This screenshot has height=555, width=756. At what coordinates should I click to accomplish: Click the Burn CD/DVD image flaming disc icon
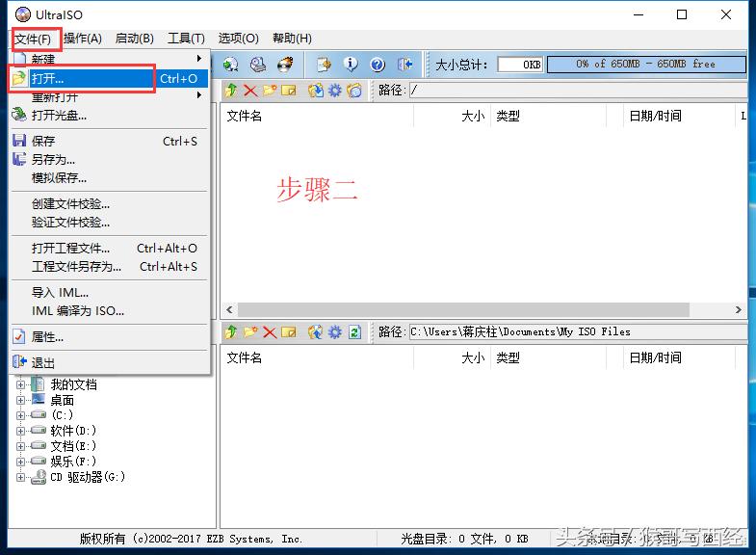(x=285, y=65)
